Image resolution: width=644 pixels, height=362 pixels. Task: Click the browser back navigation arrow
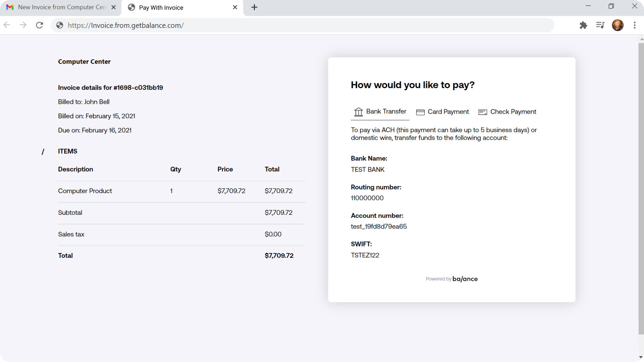click(7, 25)
